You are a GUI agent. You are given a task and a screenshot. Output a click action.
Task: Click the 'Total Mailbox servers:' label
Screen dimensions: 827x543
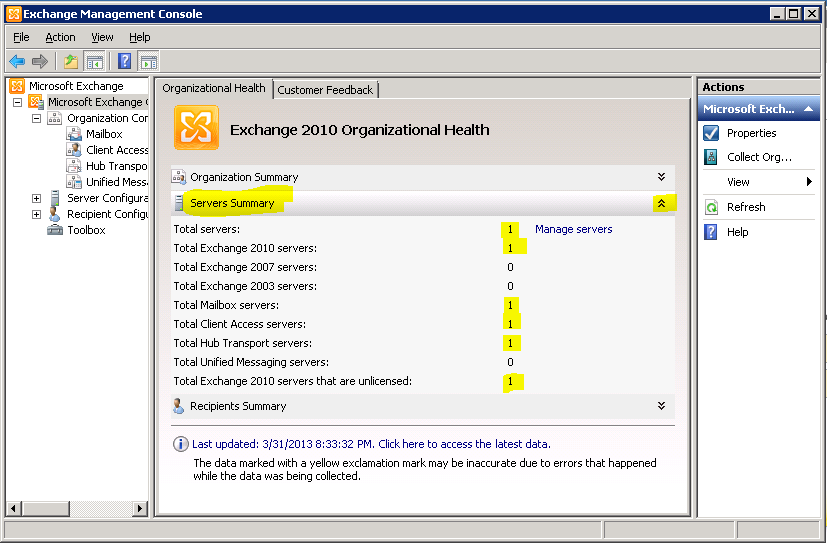226,305
